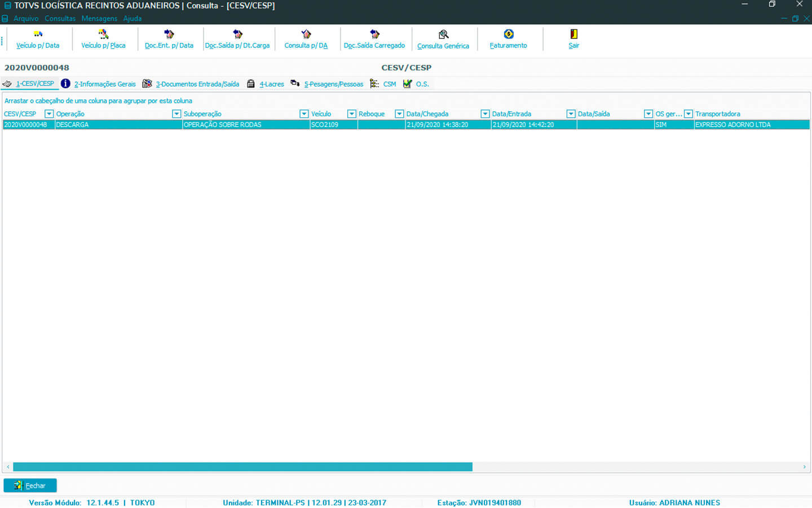Click the horizontal scrollbar thumb

(x=242, y=467)
